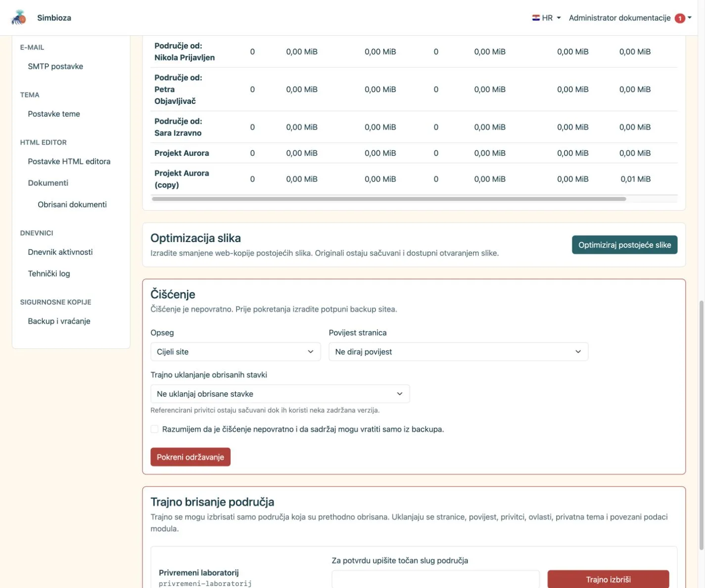Click Optimiziraj postojeće slike button
Viewport: 705px width, 588px height.
coord(624,245)
